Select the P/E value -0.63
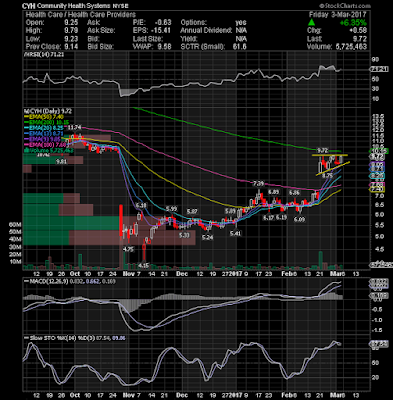The width and height of the screenshot is (393, 400). point(163,22)
